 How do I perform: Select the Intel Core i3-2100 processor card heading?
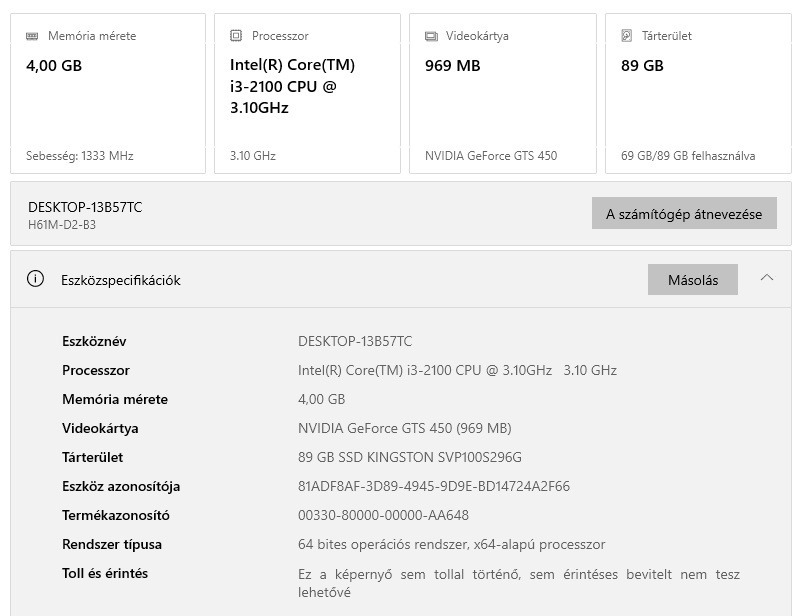(x=292, y=86)
